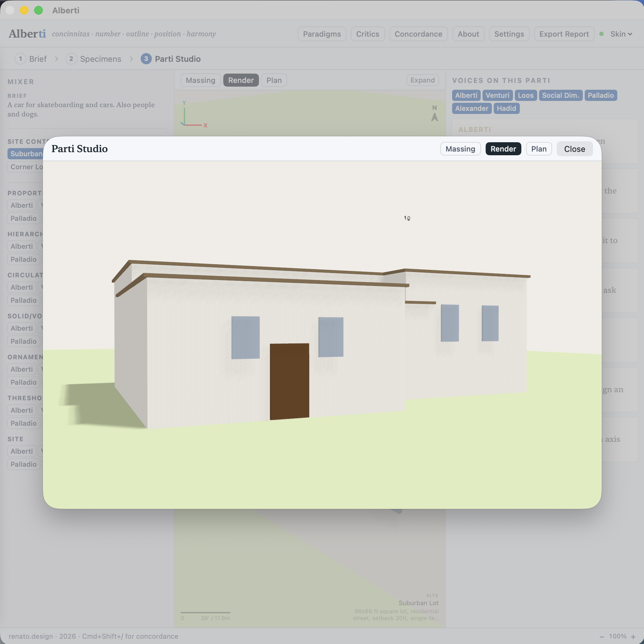The width and height of the screenshot is (644, 644).
Task: Toggle the Loos voice tag
Action: point(526,95)
